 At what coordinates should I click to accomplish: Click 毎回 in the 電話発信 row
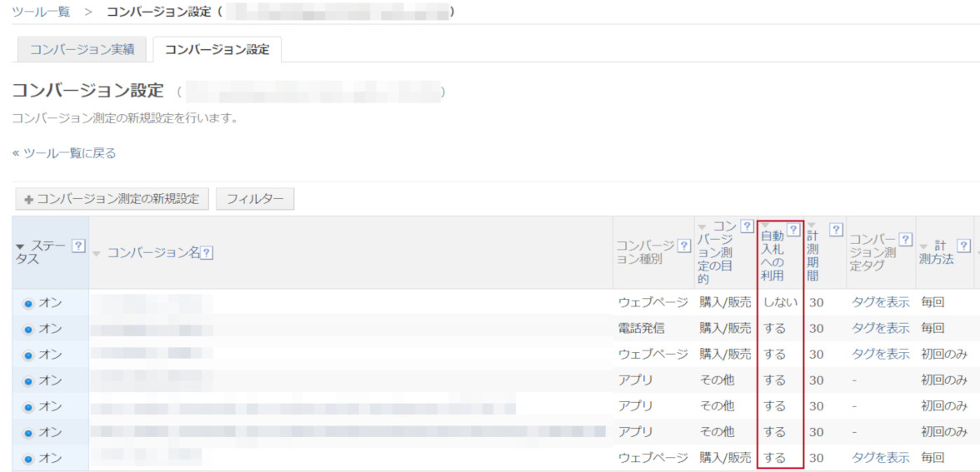(932, 328)
